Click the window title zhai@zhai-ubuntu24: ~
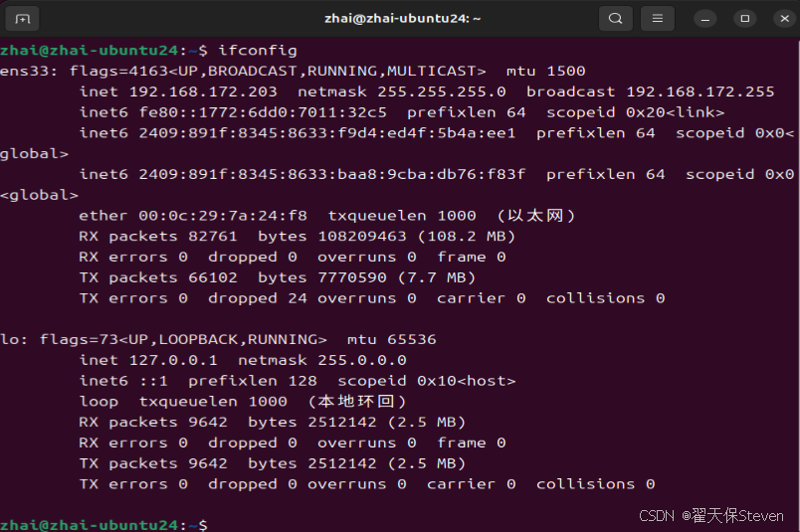The width and height of the screenshot is (800, 532). coord(403,19)
